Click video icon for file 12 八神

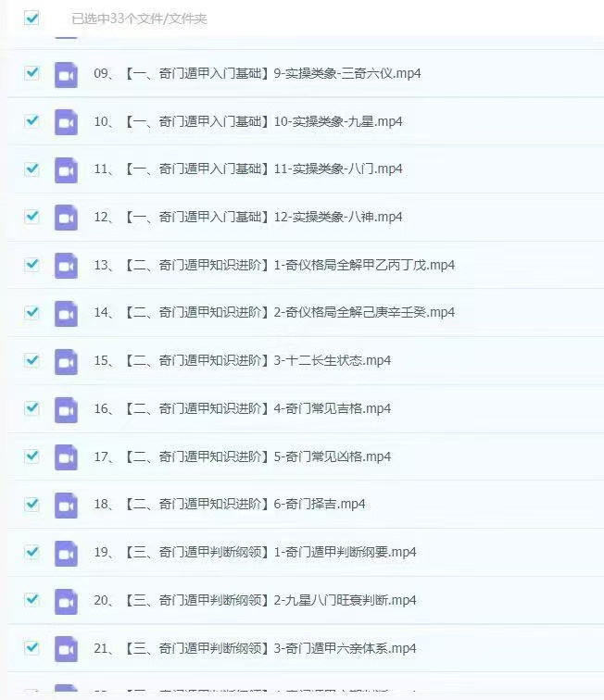click(x=66, y=218)
